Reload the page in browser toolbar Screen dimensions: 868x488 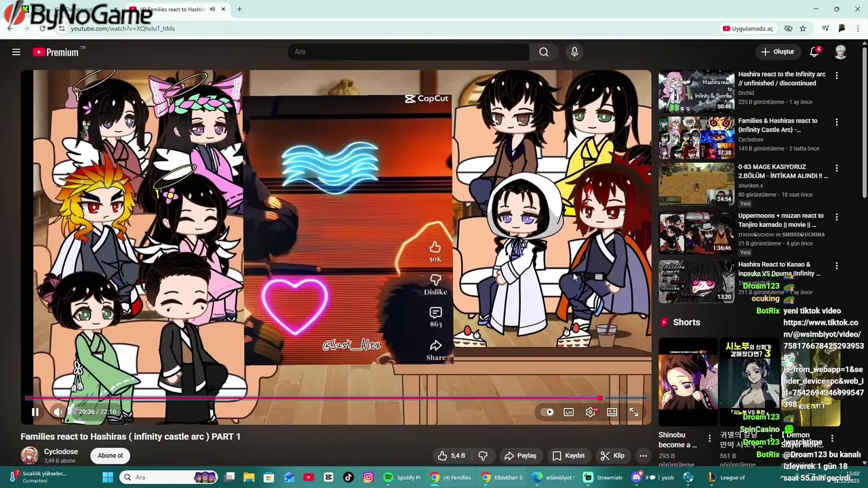42,28
